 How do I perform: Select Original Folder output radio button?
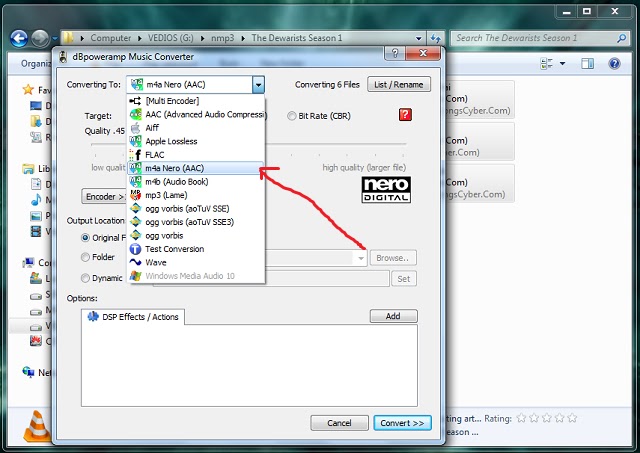(85, 238)
